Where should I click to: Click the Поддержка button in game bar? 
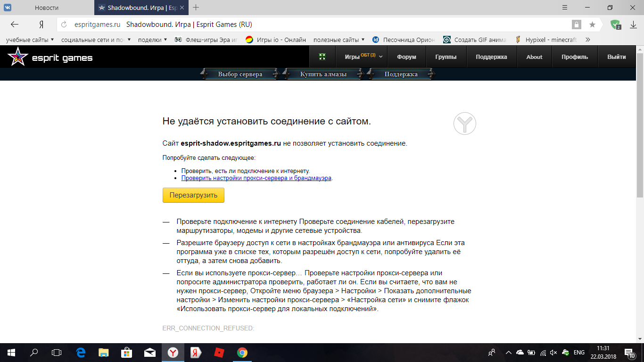pos(401,74)
